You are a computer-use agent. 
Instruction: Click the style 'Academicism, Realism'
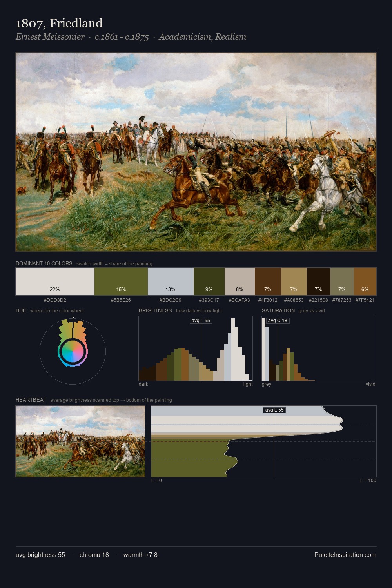[203, 37]
